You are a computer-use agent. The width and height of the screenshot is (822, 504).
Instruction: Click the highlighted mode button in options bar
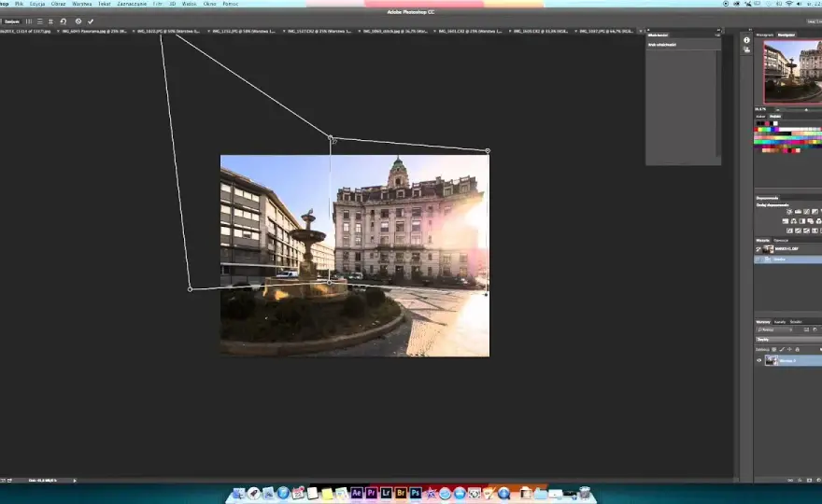click(12, 21)
